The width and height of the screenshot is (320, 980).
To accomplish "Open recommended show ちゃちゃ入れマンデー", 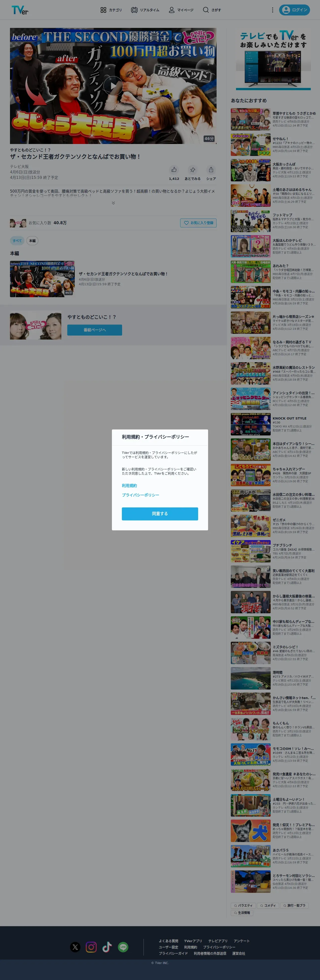I will pyautogui.click(x=273, y=475).
